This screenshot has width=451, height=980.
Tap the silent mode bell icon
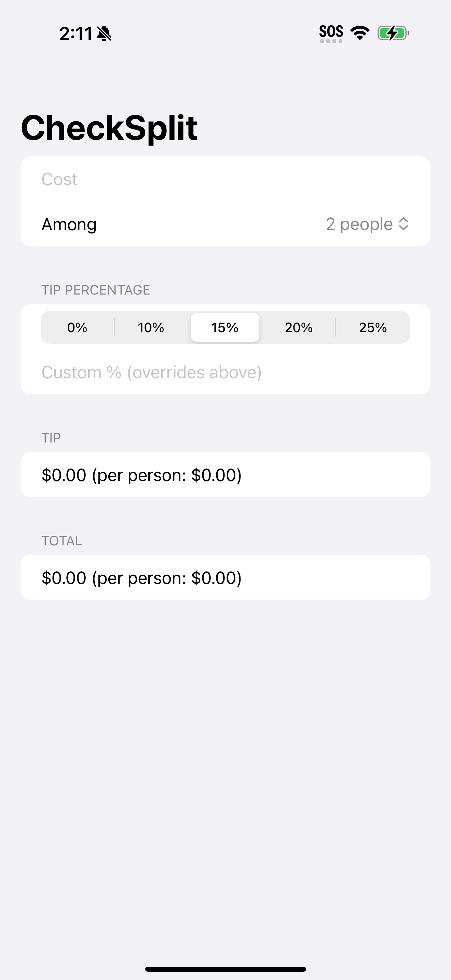(x=104, y=33)
